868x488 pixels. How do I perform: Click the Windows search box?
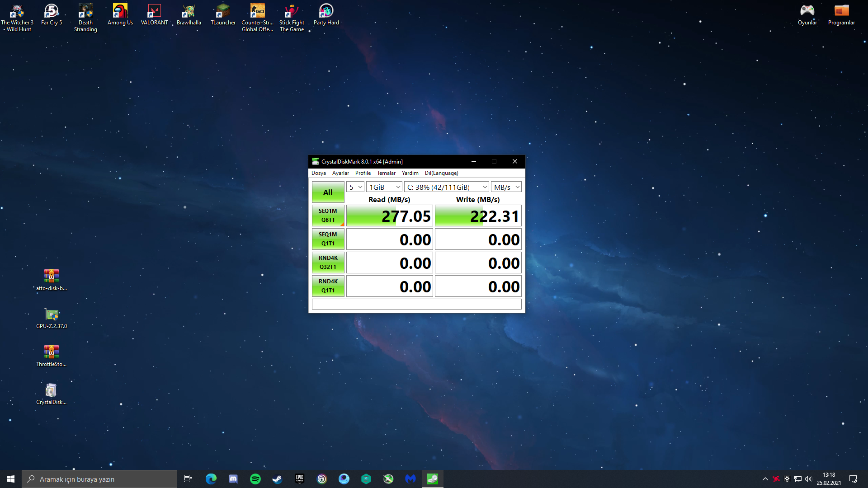tap(99, 479)
